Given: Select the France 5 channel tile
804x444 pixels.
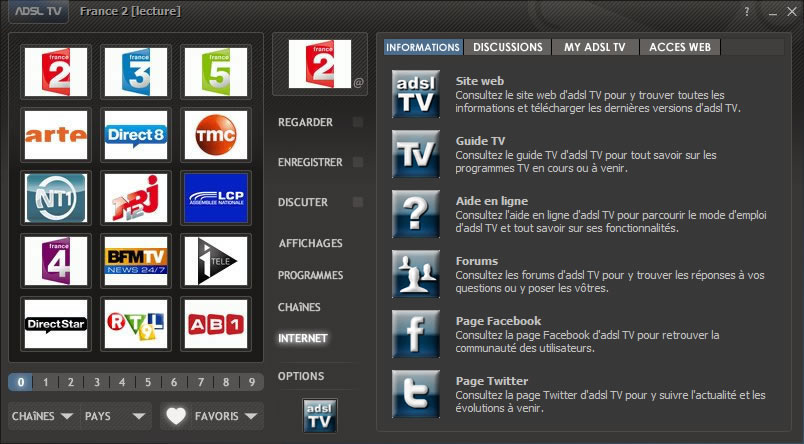Looking at the screenshot, I should click(x=216, y=72).
